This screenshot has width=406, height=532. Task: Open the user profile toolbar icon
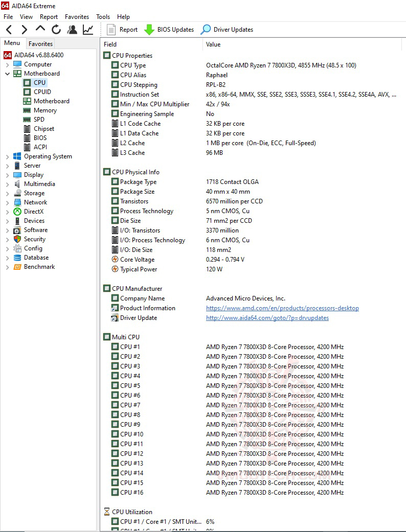[72, 30]
